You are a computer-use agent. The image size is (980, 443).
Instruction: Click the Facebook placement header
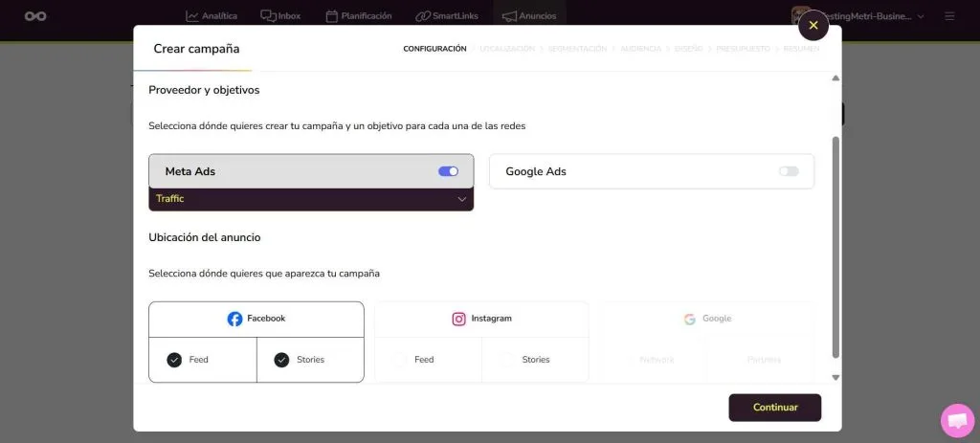(256, 320)
